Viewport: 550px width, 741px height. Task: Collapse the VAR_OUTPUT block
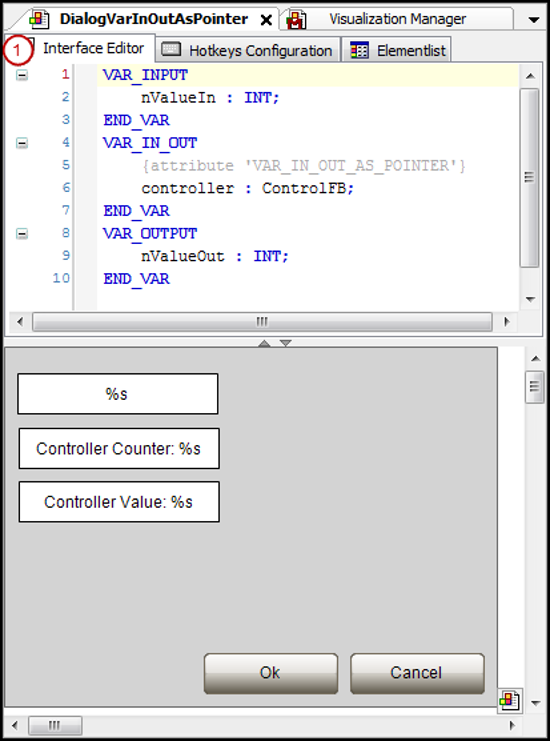point(22,233)
